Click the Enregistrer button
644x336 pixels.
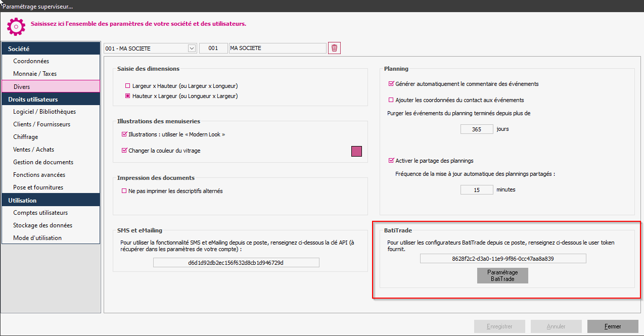point(499,326)
